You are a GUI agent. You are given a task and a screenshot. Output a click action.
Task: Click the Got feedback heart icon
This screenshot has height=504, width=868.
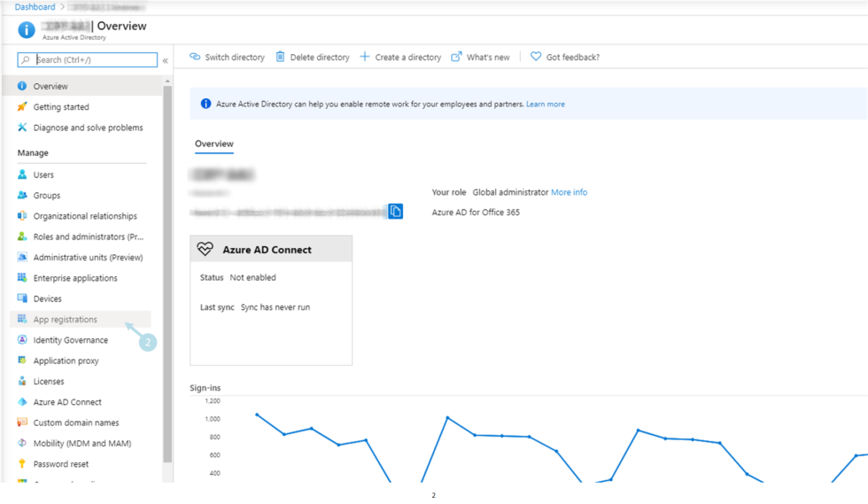tap(536, 57)
